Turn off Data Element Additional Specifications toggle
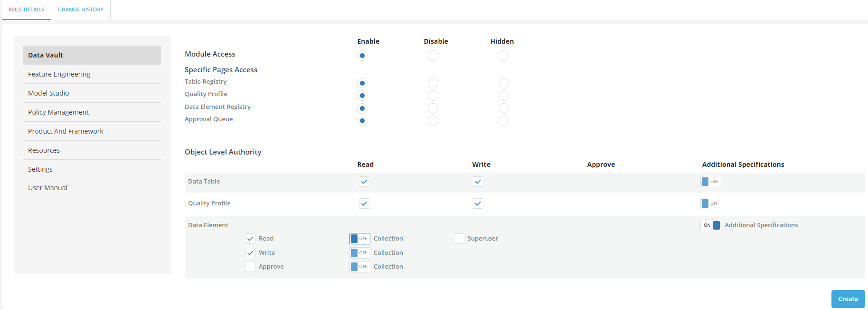868x310 pixels. tap(710, 225)
